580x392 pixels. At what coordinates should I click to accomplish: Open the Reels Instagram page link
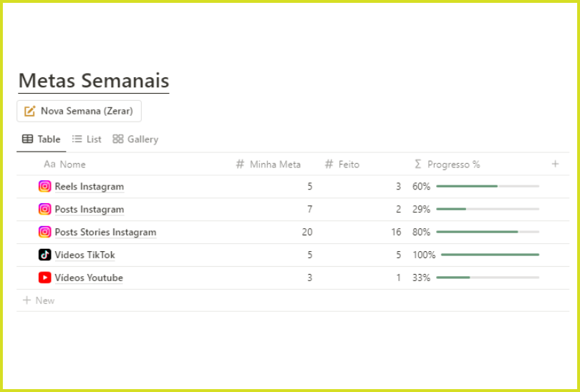click(x=90, y=187)
